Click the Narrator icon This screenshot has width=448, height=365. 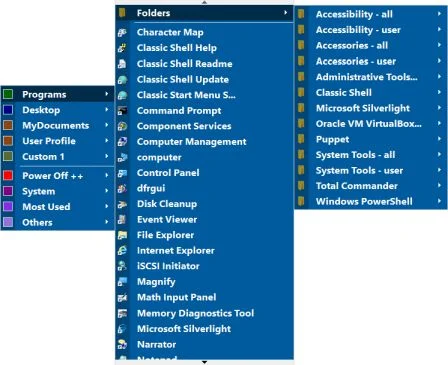tap(122, 344)
